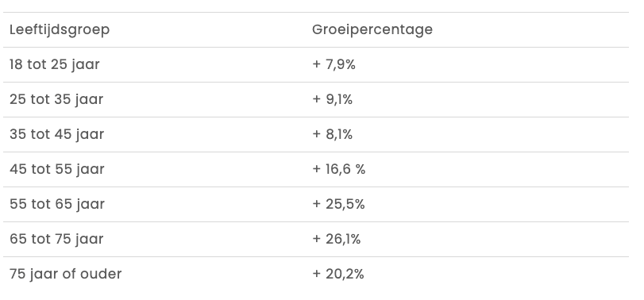Select the 25 tot 35 jaar cell
Image resolution: width=644 pixels, height=300 pixels.
56,100
